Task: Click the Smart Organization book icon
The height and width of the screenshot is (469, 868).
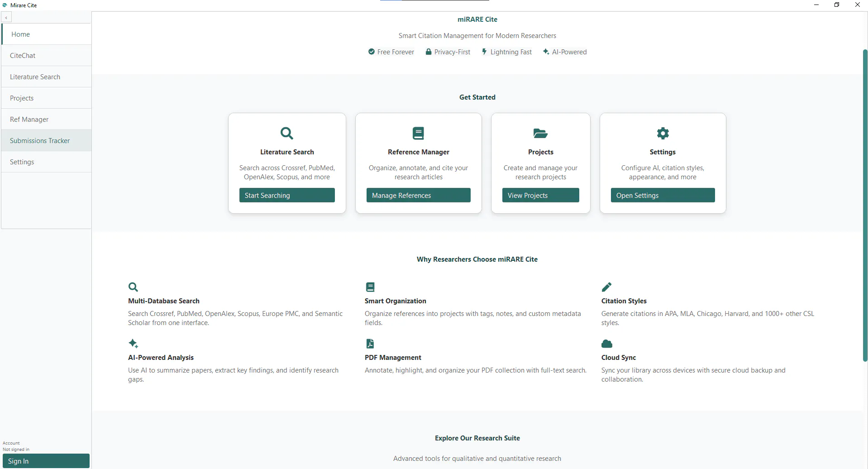Action: [370, 287]
